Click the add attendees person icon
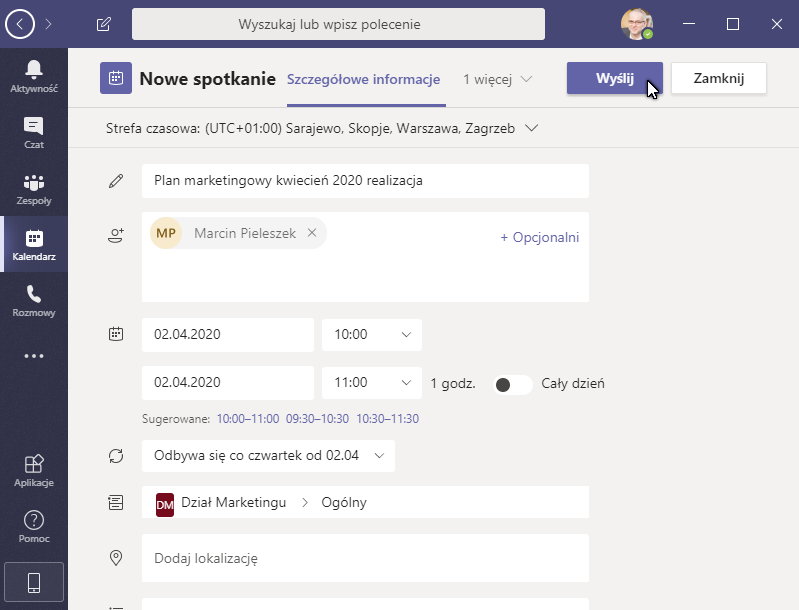This screenshot has height=610, width=799. pos(116,235)
